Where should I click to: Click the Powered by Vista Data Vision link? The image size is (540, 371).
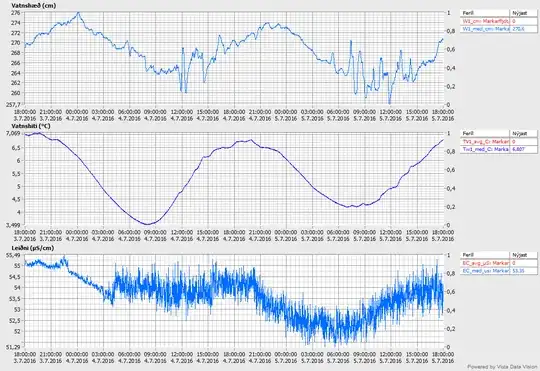[502, 367]
